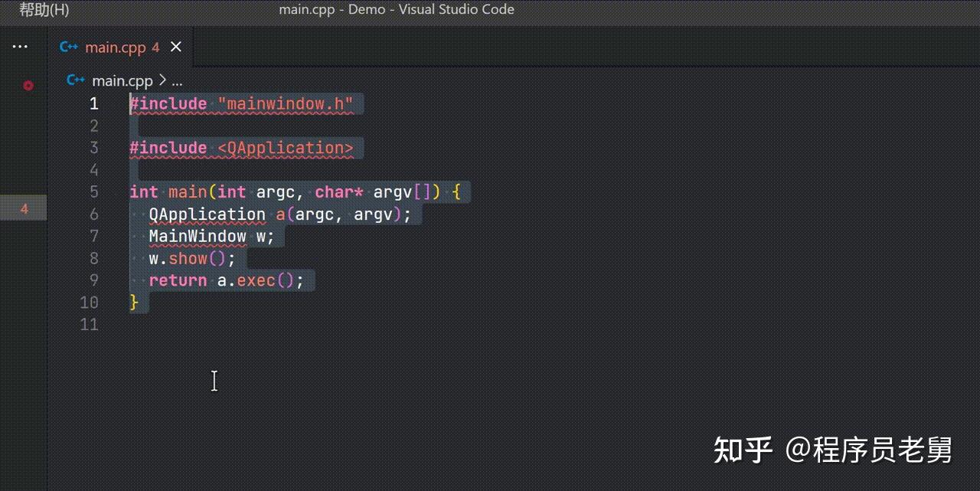Open the editor actions ellipsis menu
This screenshot has width=980, height=491.
tap(20, 46)
